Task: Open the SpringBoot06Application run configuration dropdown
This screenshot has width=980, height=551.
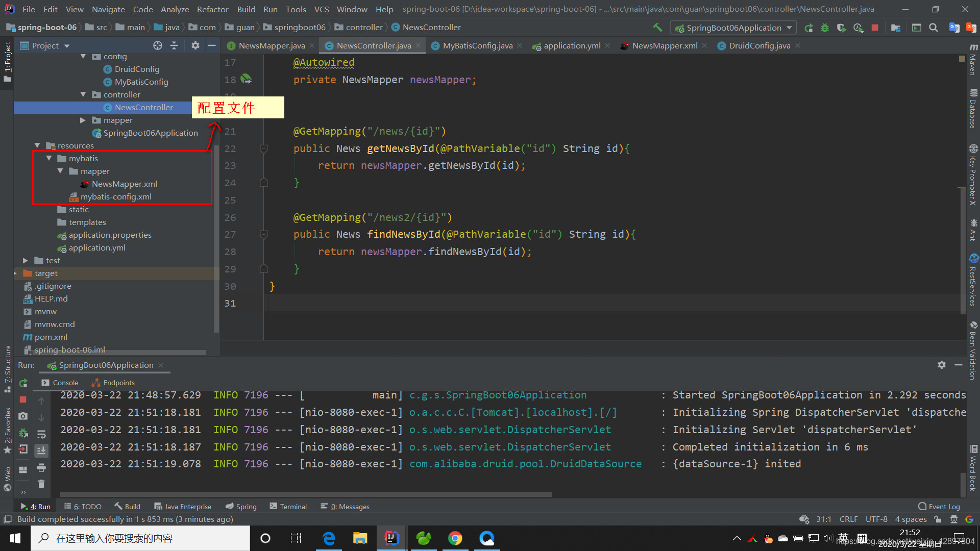Action: pos(733,28)
